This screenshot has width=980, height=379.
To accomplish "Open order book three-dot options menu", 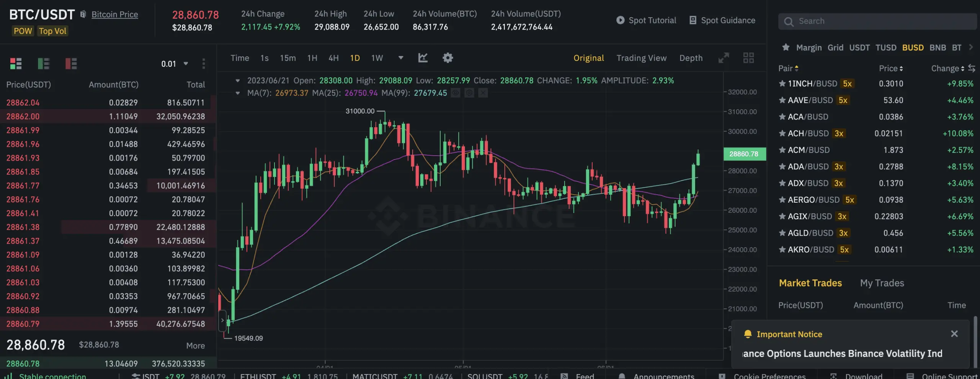I will pyautogui.click(x=203, y=63).
